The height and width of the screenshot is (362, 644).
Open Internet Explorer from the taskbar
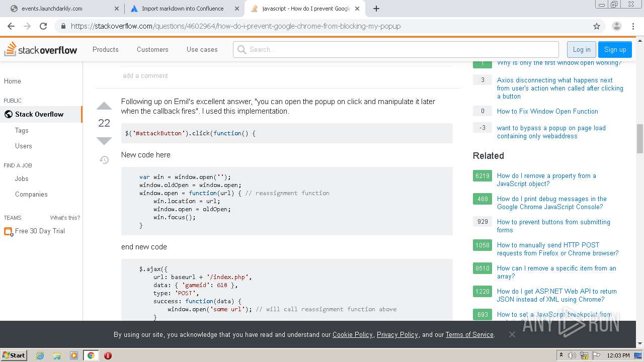[x=40, y=355]
